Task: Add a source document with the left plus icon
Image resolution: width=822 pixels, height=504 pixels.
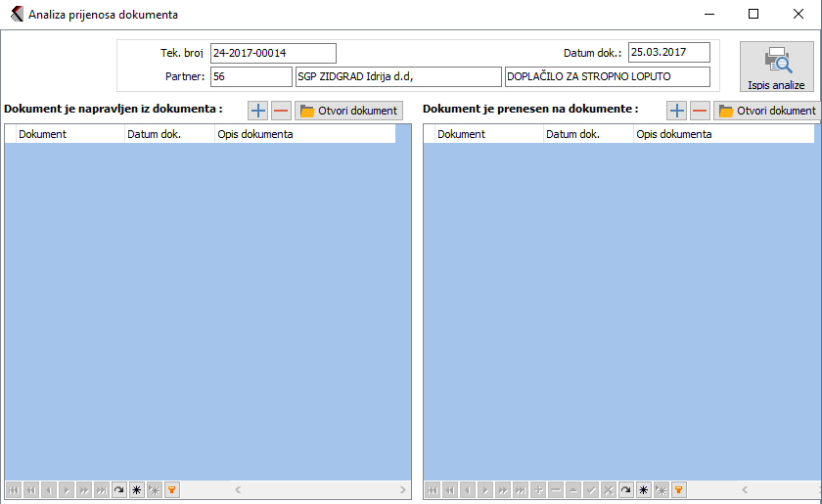Action: [x=257, y=111]
